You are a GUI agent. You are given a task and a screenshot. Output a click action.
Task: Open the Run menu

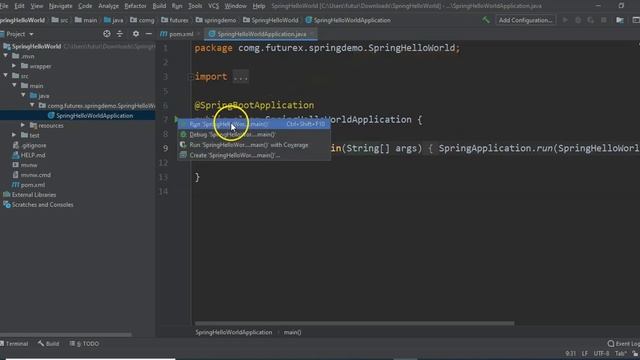177,6
